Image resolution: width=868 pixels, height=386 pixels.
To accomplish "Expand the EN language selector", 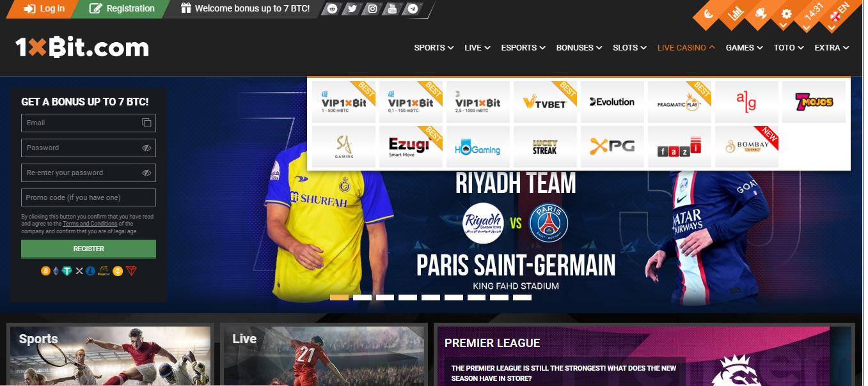I will pyautogui.click(x=838, y=14).
